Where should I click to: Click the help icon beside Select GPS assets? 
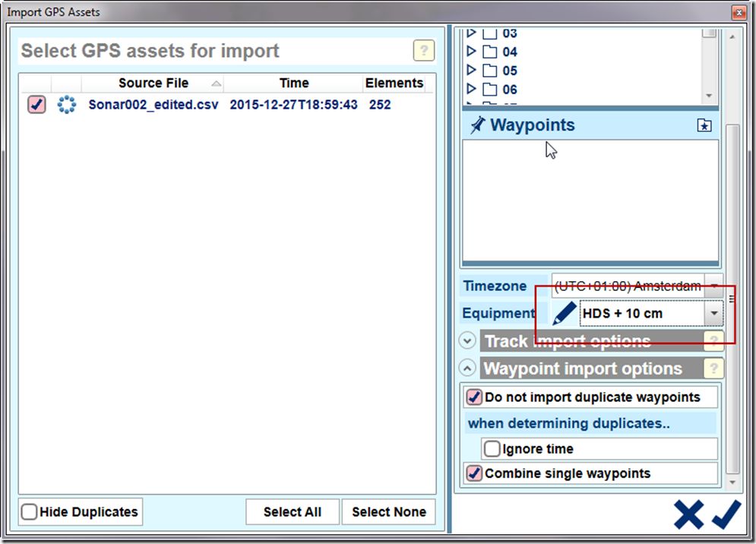[x=423, y=51]
